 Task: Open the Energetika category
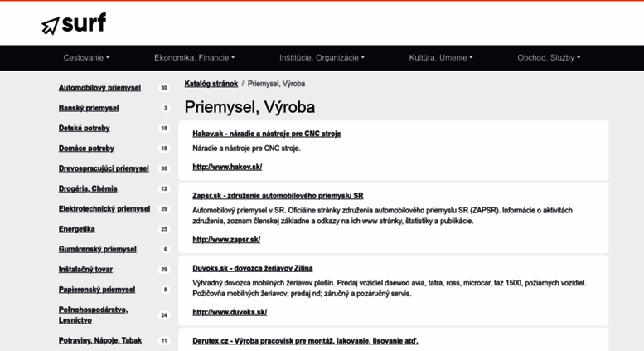(77, 229)
